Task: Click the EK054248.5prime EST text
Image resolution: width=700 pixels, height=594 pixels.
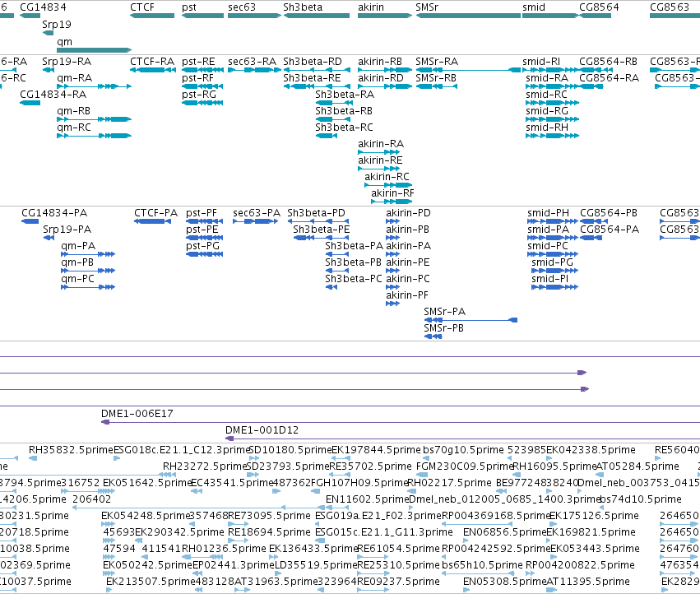Action: 146,515
